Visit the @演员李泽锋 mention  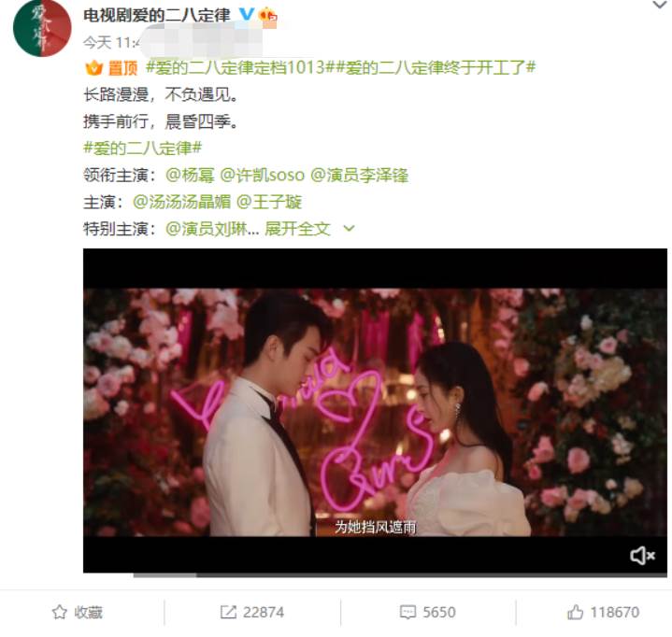(x=359, y=176)
